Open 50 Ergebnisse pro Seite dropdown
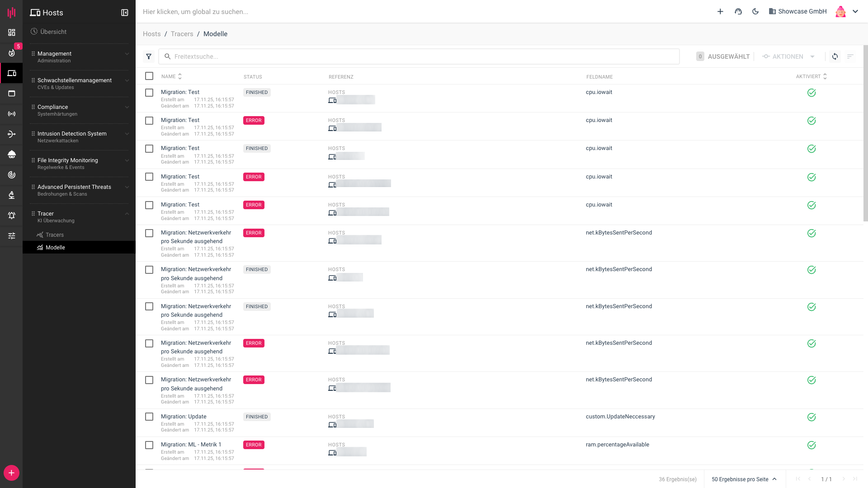Screen dimensions: 868x488 (x=744, y=479)
